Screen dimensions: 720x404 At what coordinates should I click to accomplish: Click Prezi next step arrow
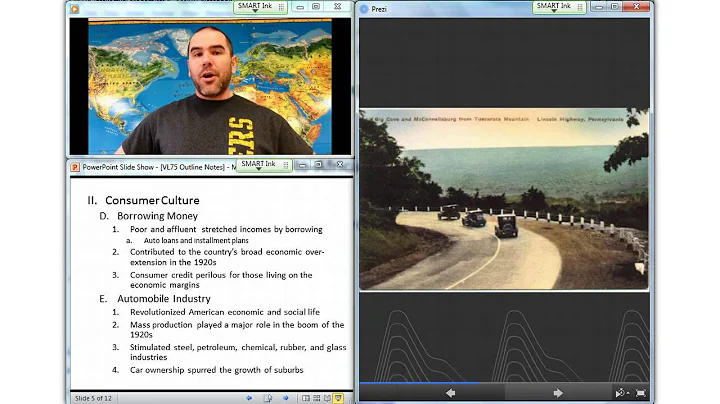558,393
